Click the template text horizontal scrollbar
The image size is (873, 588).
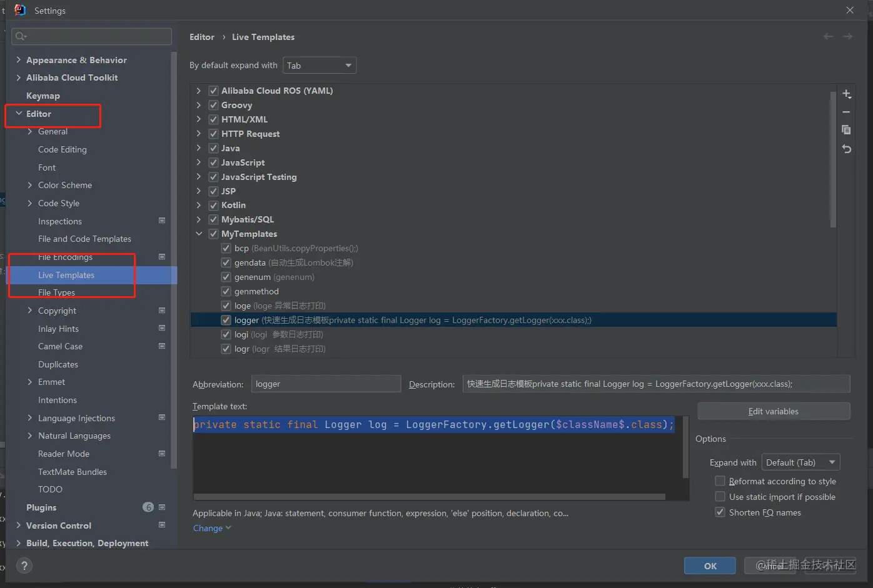click(x=430, y=497)
